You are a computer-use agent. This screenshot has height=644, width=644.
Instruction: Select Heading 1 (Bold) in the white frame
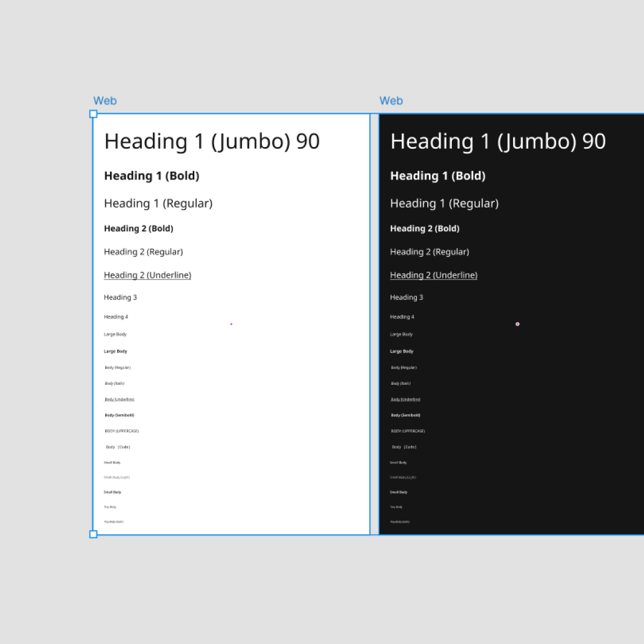click(x=152, y=176)
